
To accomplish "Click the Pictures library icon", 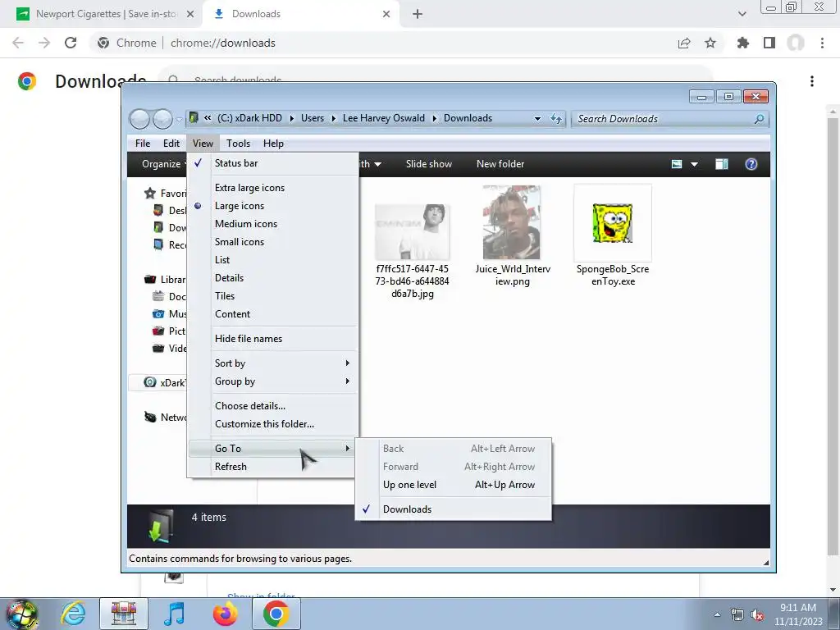I will point(158,331).
